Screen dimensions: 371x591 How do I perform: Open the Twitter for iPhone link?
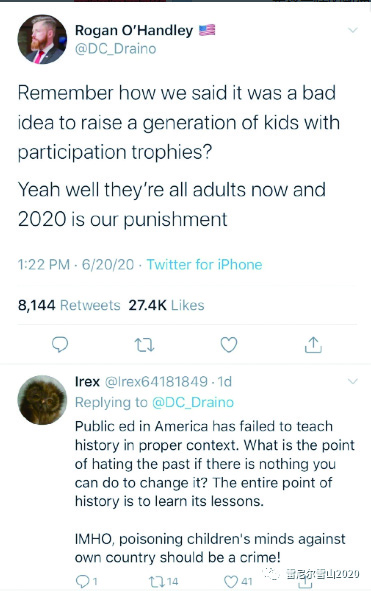[204, 265]
